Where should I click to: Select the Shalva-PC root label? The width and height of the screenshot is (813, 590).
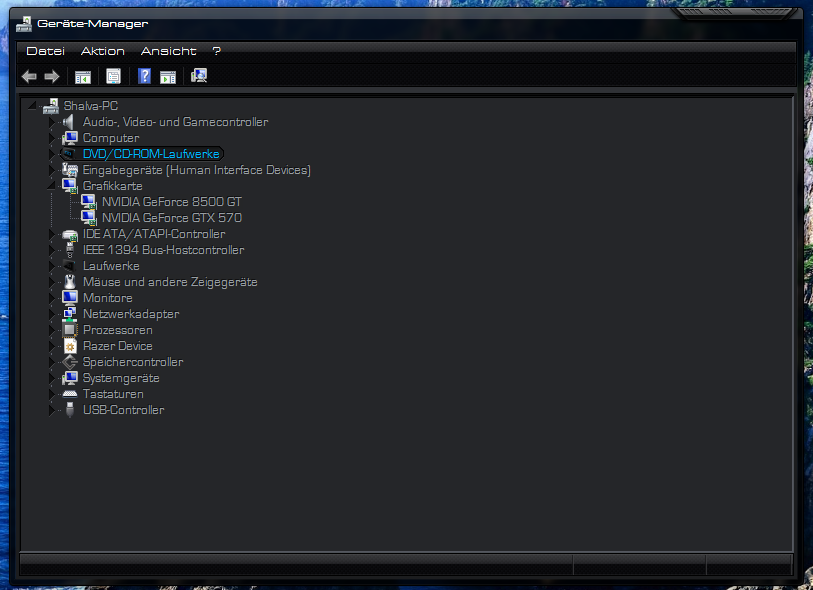point(91,106)
